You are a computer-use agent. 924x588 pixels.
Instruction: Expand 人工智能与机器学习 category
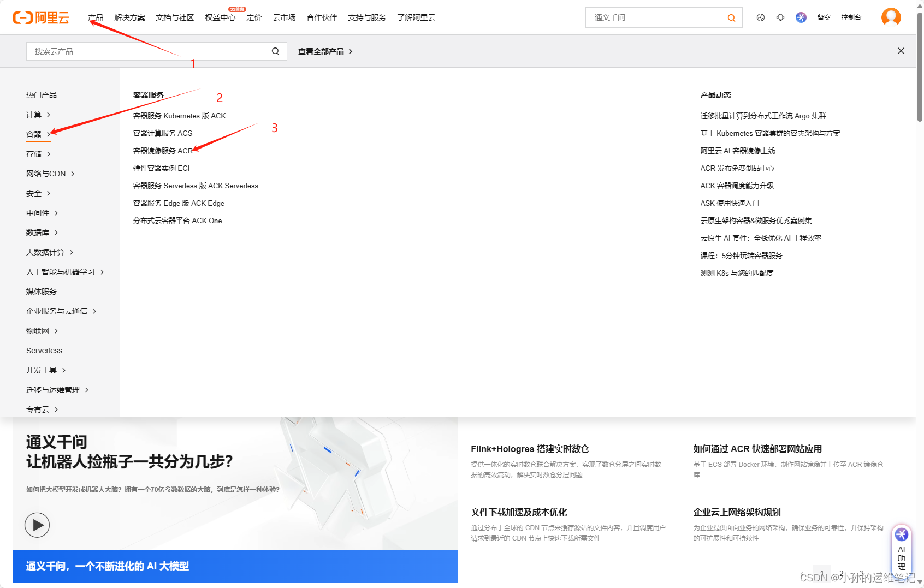pyautogui.click(x=65, y=272)
